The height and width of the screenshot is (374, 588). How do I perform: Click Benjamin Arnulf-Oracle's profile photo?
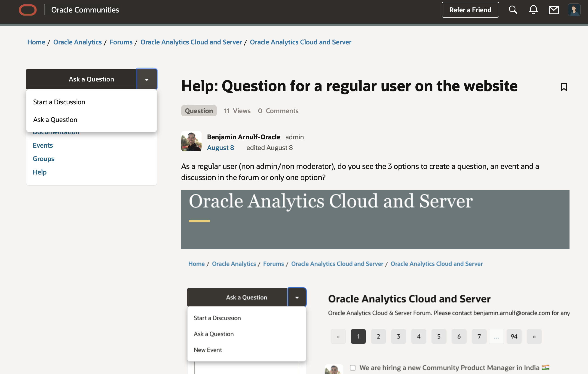click(191, 141)
